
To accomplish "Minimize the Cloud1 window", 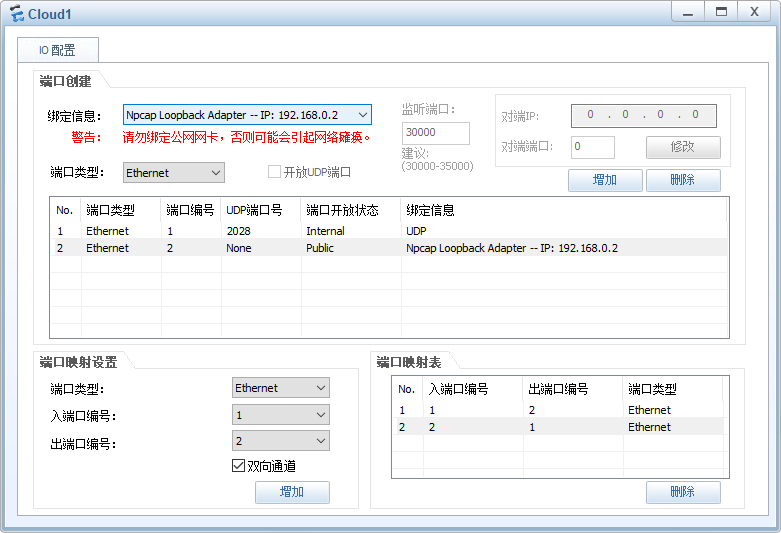I will [688, 12].
